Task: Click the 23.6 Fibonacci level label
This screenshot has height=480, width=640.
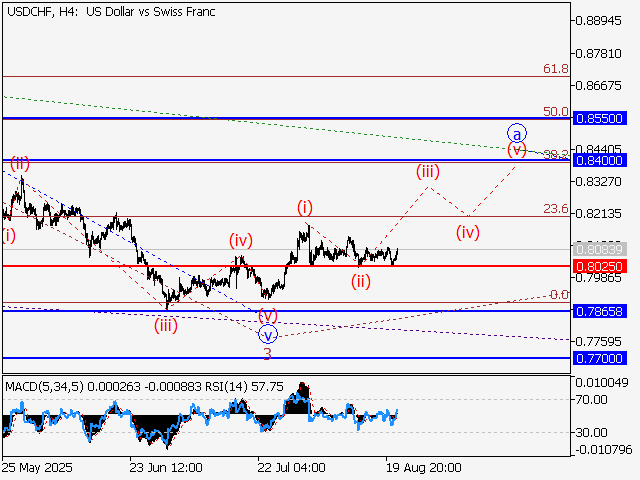Action: 556,209
